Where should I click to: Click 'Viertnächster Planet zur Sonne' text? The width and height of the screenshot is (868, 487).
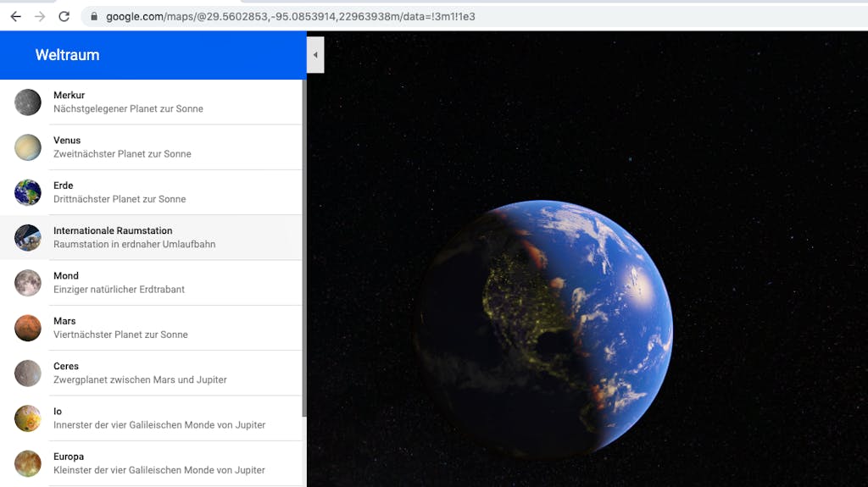tap(120, 335)
